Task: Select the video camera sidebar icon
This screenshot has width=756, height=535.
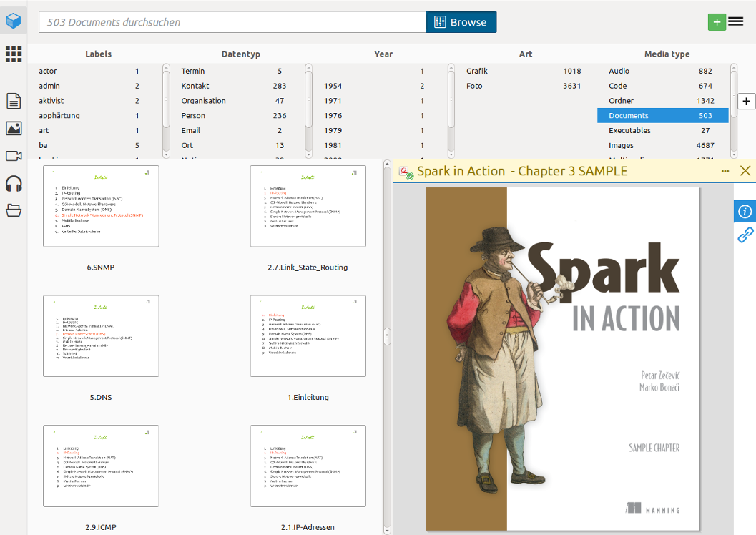Action: pyautogui.click(x=14, y=156)
